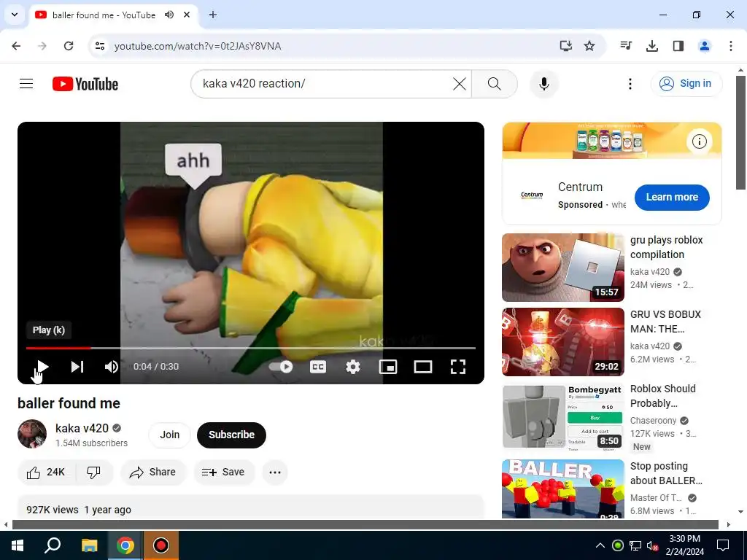
Task: Go back in browser
Action: pyautogui.click(x=16, y=46)
